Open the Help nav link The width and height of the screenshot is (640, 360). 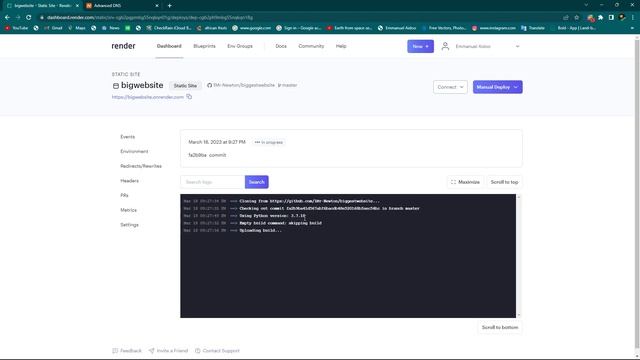click(341, 46)
